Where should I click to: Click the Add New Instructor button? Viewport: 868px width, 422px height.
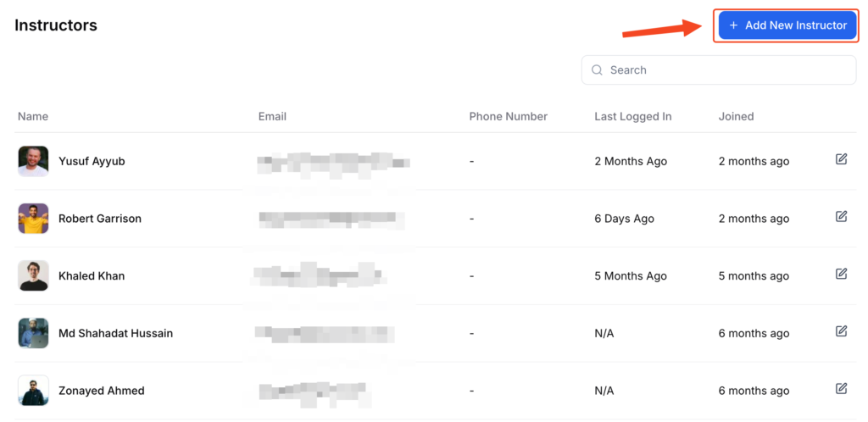(x=787, y=25)
